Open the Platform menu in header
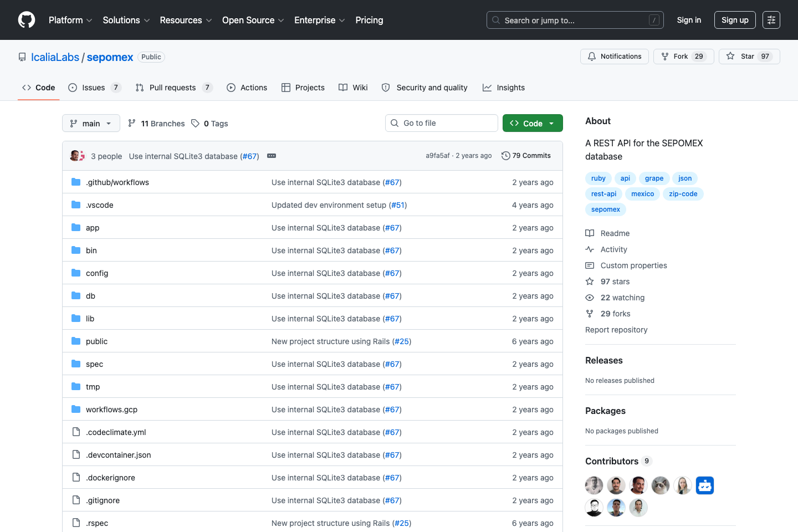This screenshot has width=798, height=532. [x=70, y=20]
